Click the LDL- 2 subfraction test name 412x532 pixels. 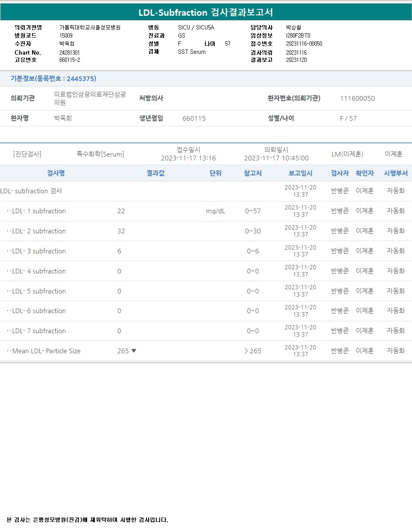tap(39, 231)
